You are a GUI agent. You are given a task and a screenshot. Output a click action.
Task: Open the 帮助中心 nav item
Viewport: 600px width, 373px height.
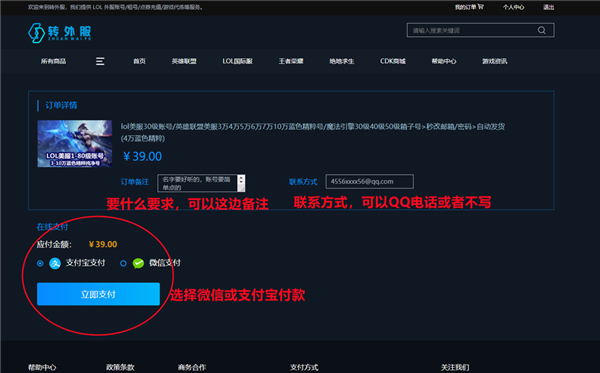click(x=444, y=61)
